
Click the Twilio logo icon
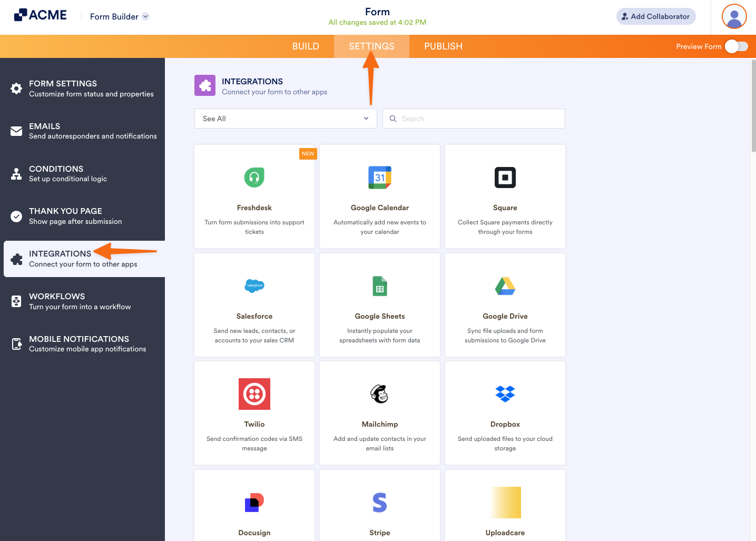click(x=254, y=394)
